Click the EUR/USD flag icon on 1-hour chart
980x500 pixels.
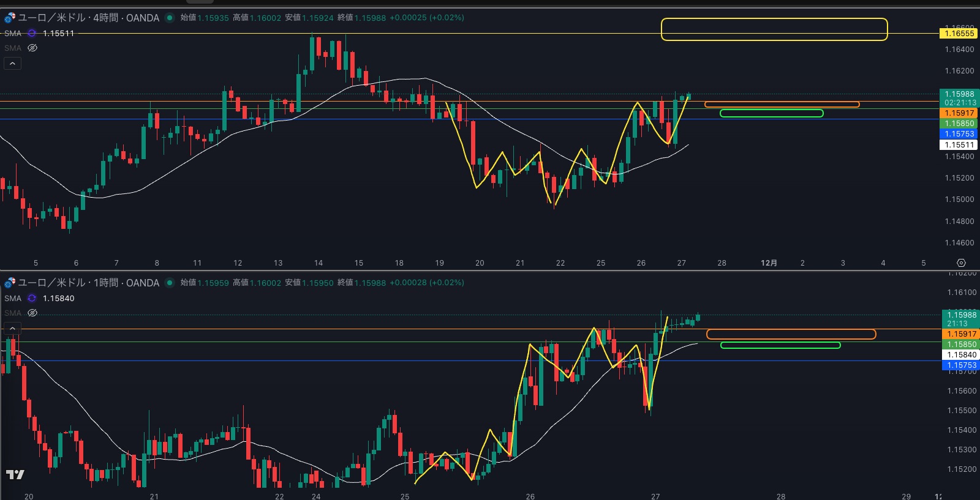coord(10,283)
